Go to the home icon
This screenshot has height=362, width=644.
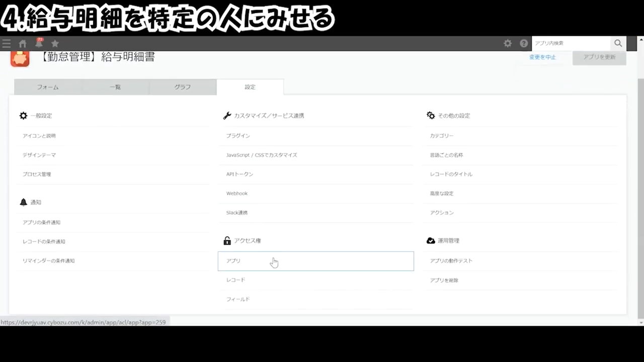(x=23, y=44)
